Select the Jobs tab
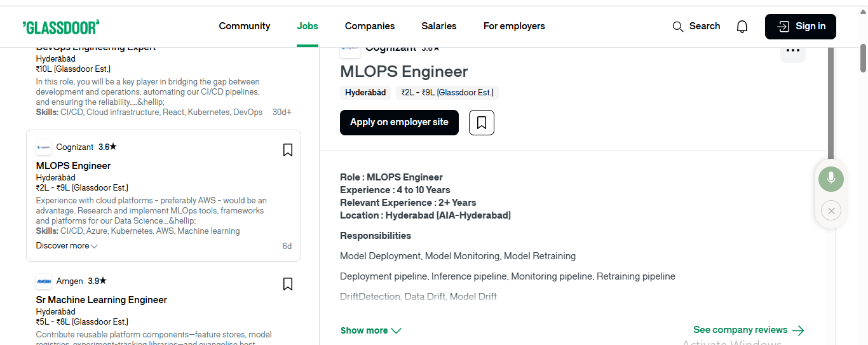This screenshot has width=868, height=345. 308,26
